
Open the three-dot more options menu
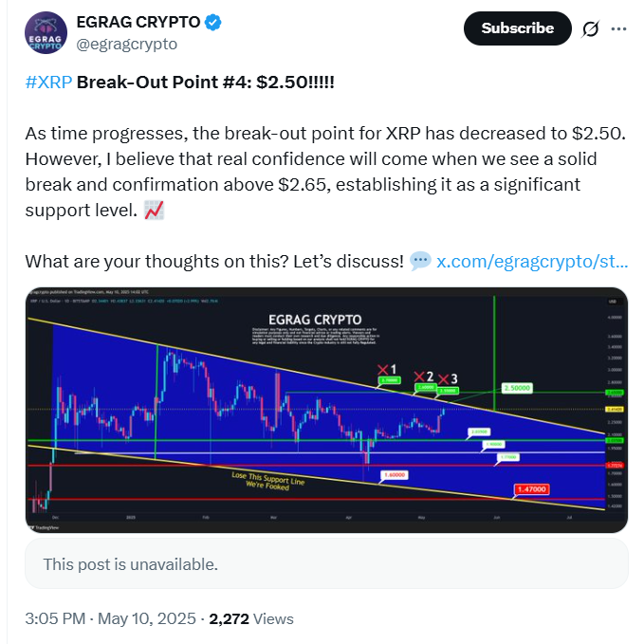coord(618,28)
